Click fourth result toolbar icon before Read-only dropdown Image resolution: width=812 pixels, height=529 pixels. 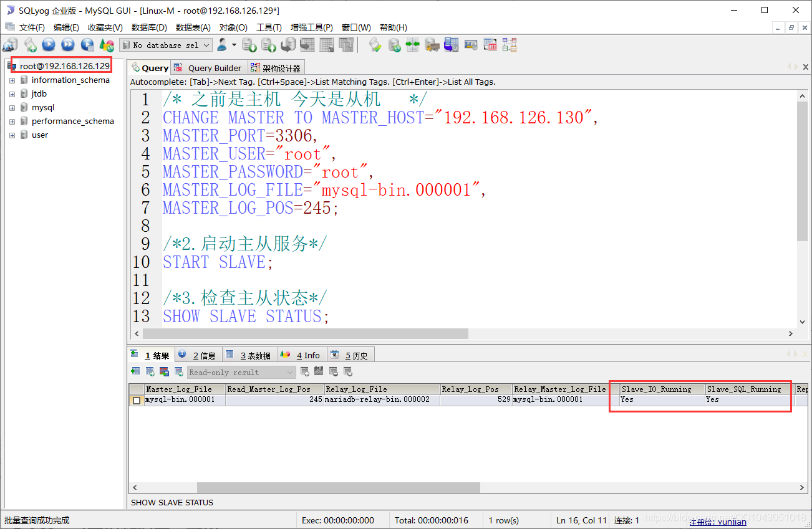[178, 371]
